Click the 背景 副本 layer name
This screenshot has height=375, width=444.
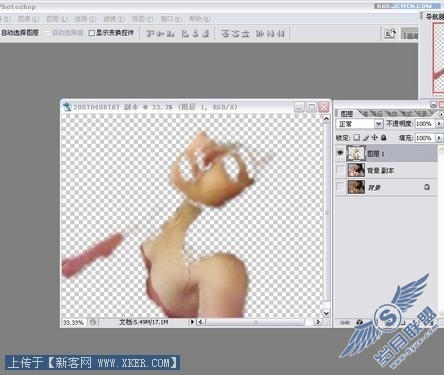click(380, 171)
